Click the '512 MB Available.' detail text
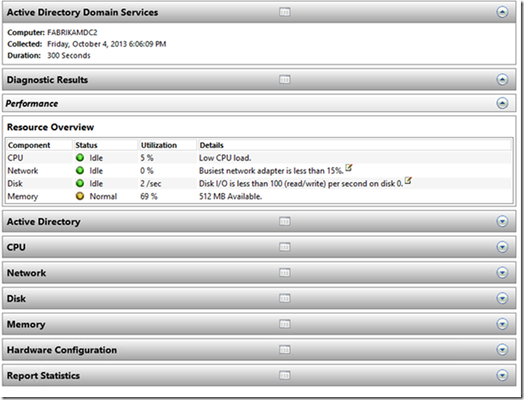Screen dimensions: 524x400 tap(230, 196)
